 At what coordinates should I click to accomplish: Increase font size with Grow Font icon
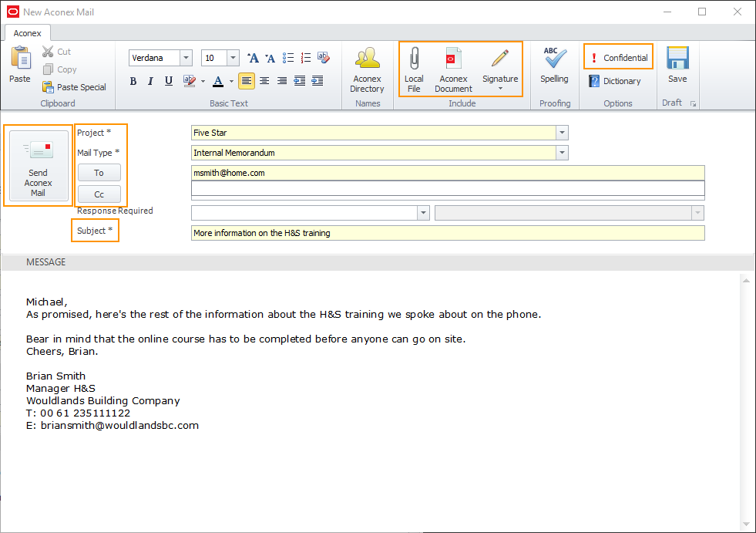253,58
